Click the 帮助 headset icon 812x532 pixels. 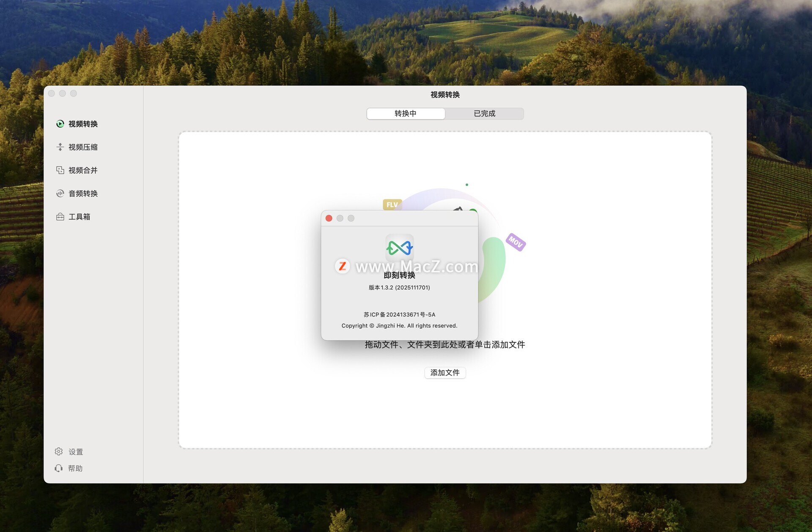59,468
